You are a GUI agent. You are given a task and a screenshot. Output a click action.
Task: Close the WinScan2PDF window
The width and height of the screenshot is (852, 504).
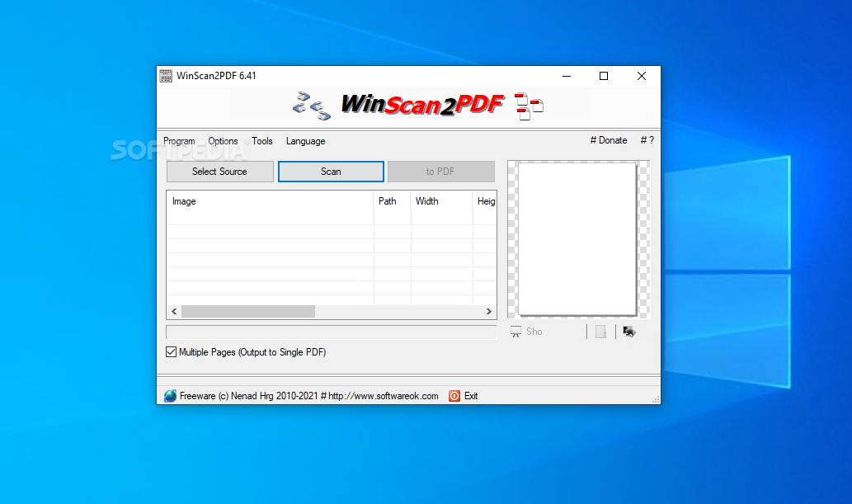click(642, 76)
